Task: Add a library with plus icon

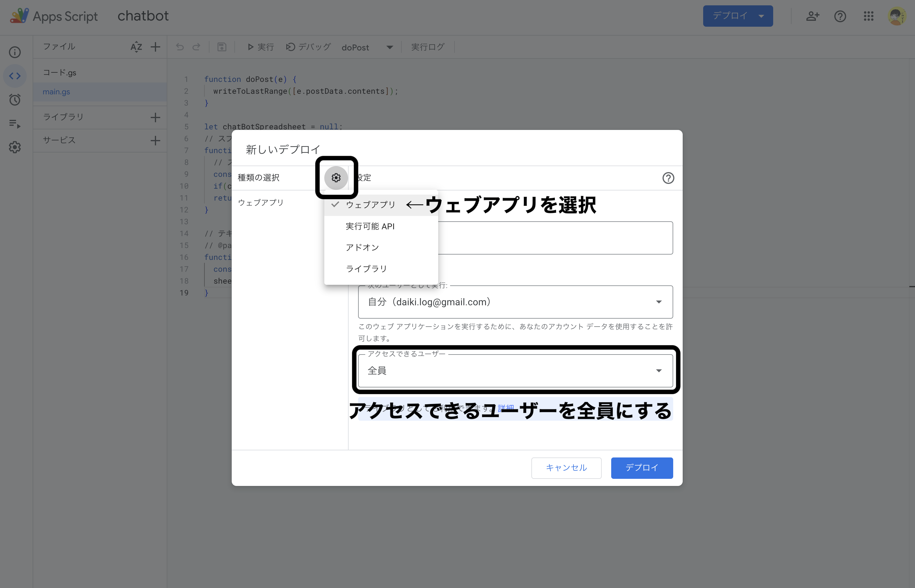Action: tap(155, 117)
